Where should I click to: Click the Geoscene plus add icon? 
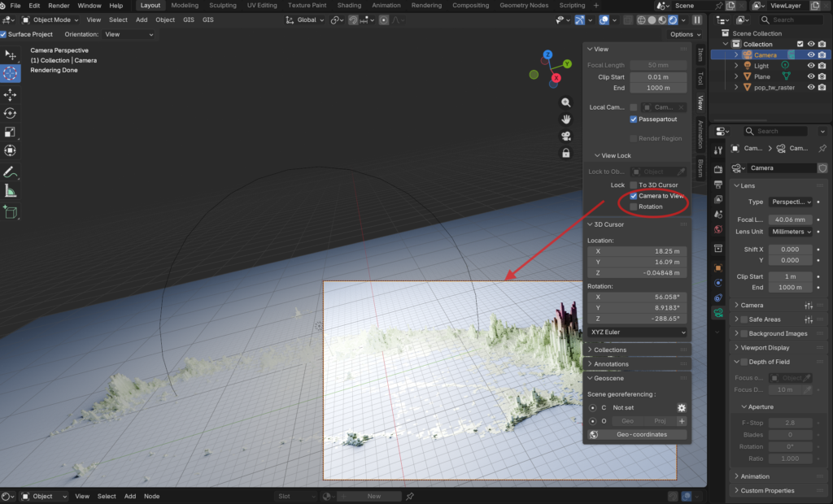point(682,421)
